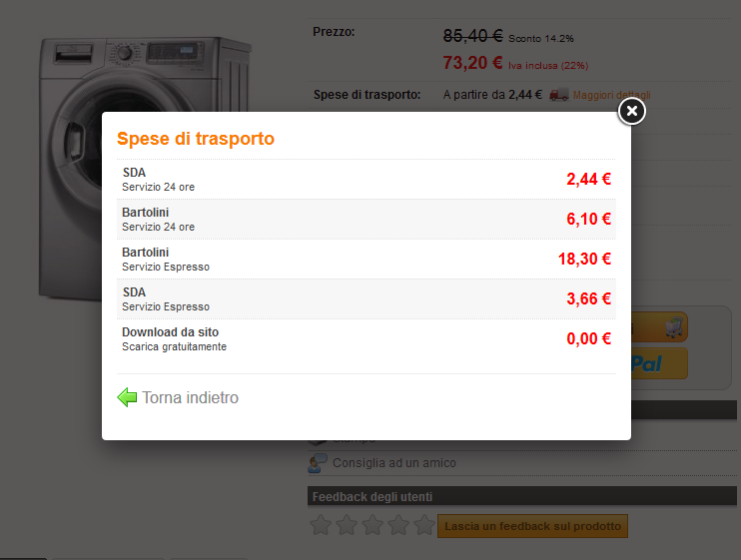Select the SDA Servizio 24 ore row
The height and width of the screenshot is (560, 741).
pos(367,180)
